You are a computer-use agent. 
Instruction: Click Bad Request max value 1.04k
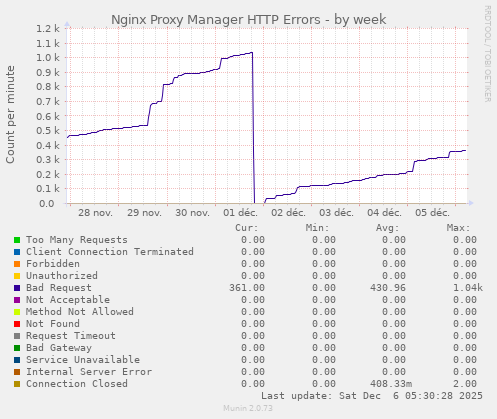click(x=468, y=288)
